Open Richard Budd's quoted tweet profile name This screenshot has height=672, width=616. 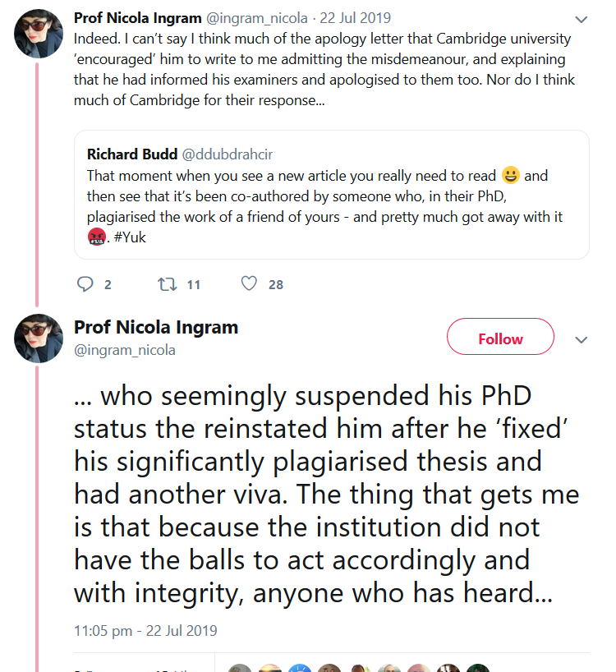tap(130, 154)
